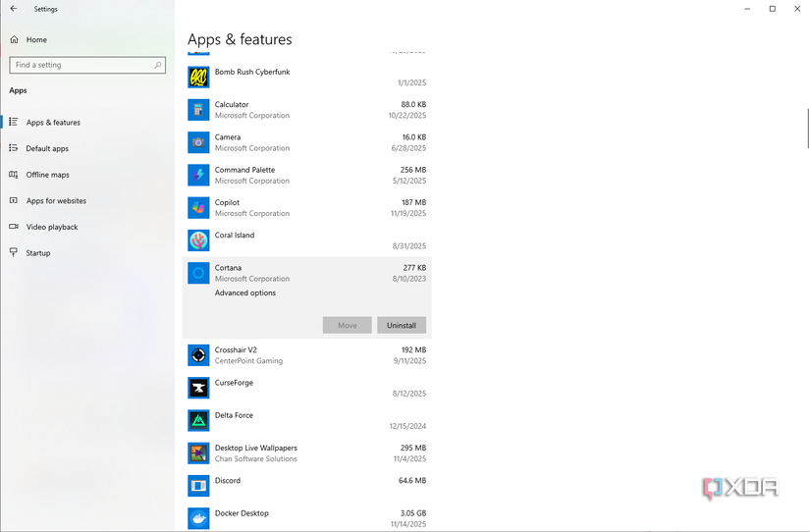Click the CurseForge app icon
This screenshot has width=810, height=532.
(198, 388)
